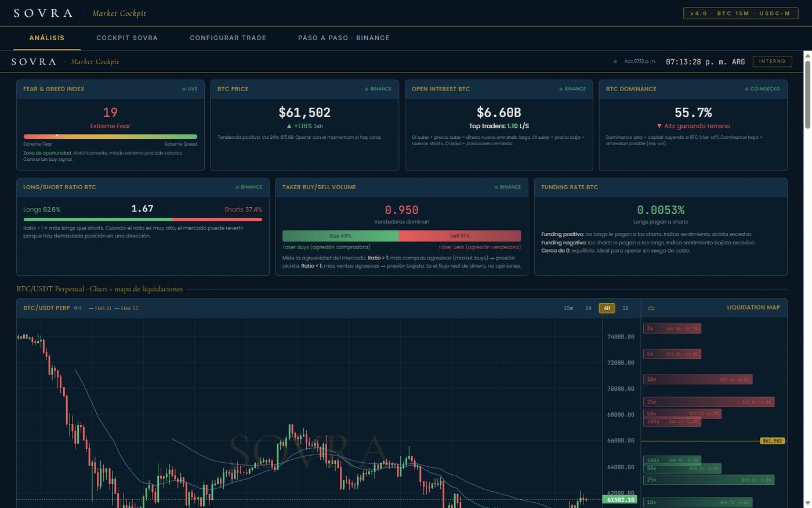Click the EMA 55 legend label
Image resolution: width=812 pixels, height=508 pixels.
[126, 308]
